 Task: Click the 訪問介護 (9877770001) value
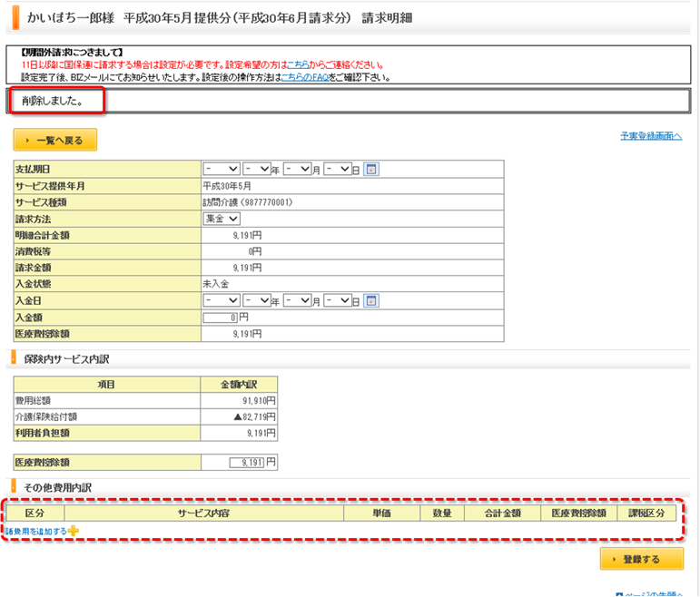[x=248, y=202]
